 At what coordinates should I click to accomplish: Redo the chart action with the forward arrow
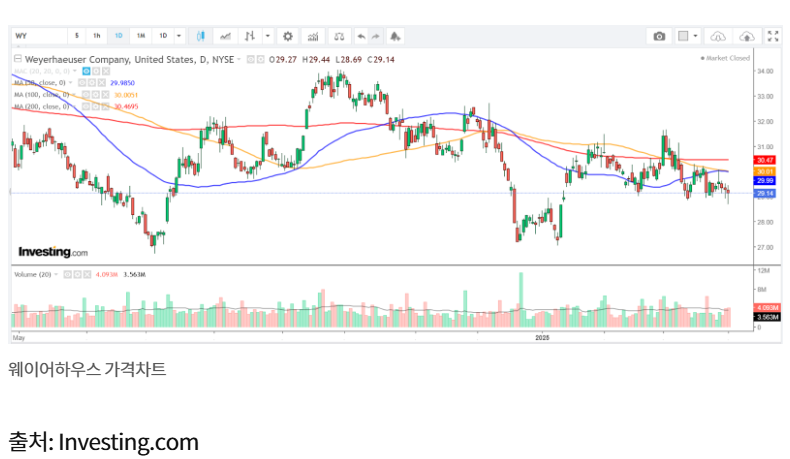(375, 36)
